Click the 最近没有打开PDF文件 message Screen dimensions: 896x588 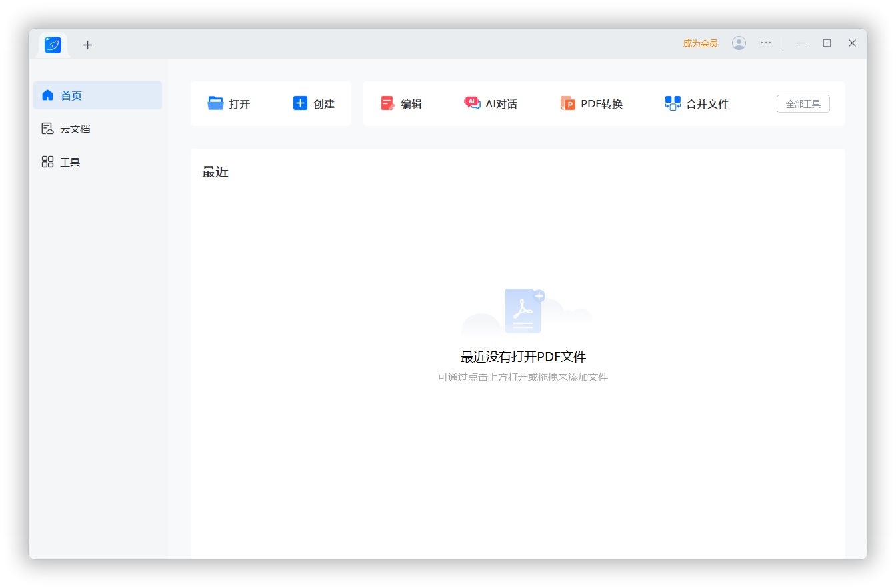(523, 357)
